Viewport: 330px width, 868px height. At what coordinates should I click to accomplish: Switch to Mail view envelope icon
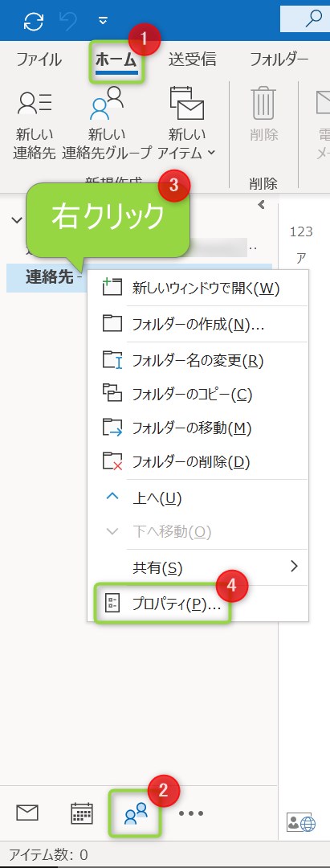[27, 813]
